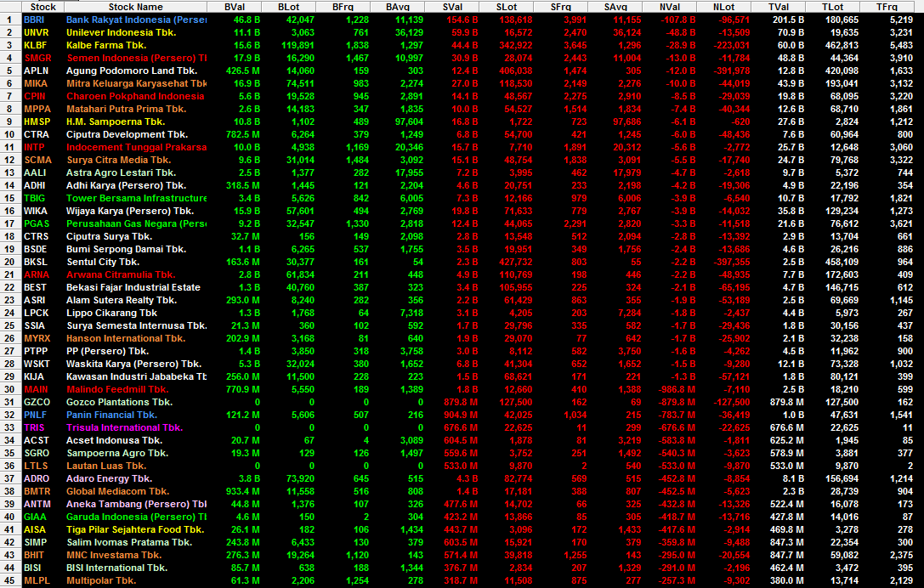Select the CTRS stock code
This screenshot has height=588, width=924.
36,236
